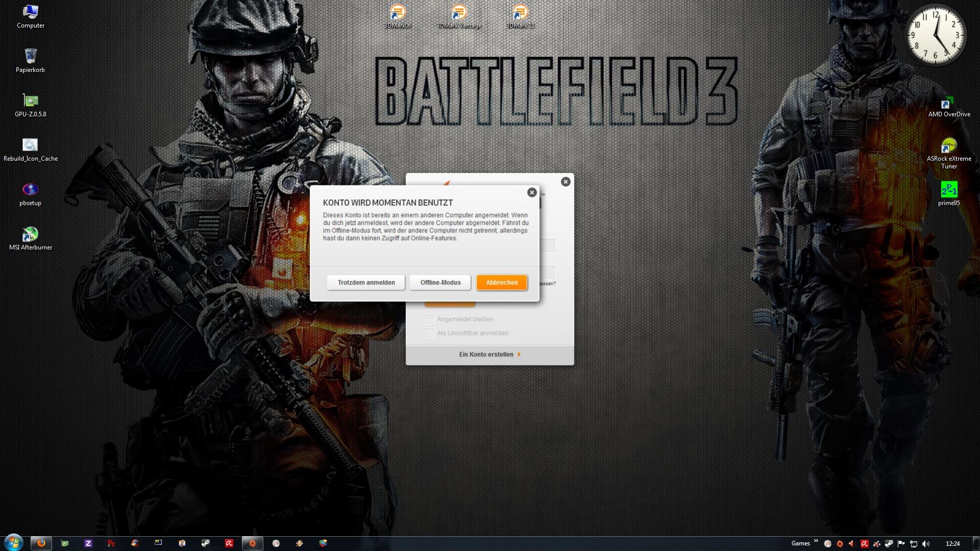Screen dimensions: 980x551
Task: Click the orange speaker tray icon
Action: click(852, 544)
